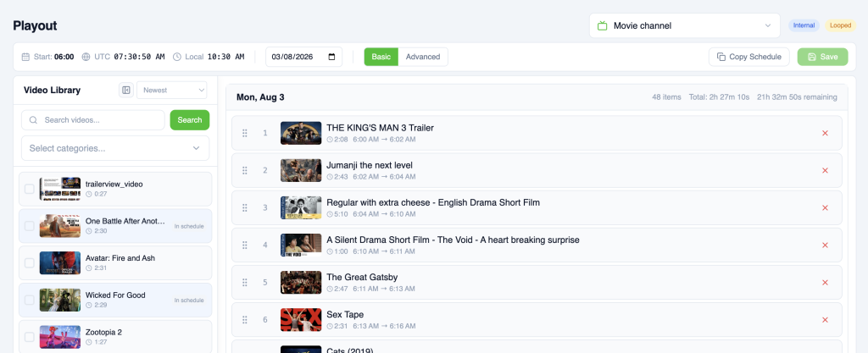Switch to Advanced mode
This screenshot has height=353, width=868.
tap(423, 57)
